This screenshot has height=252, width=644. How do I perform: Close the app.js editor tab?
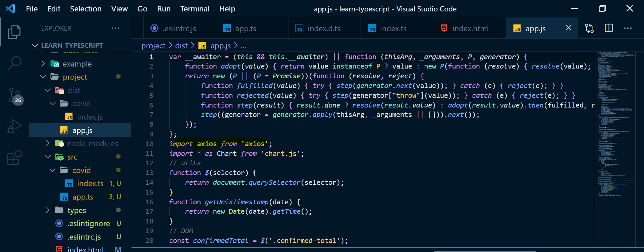pos(568,28)
